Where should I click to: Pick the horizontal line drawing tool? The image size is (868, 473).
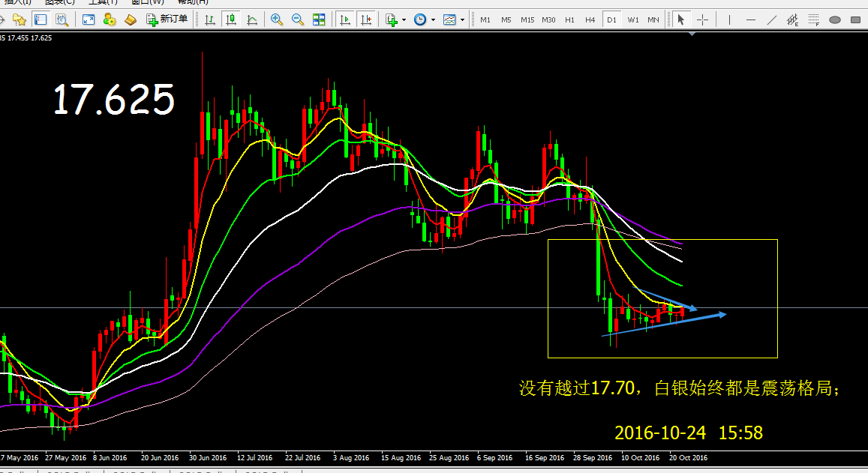click(751, 20)
